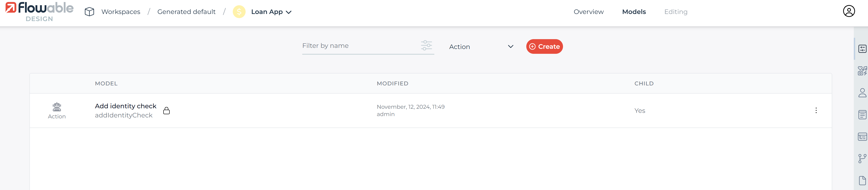Switch to the Overview tab
Screen dimensions: 868x190
pyautogui.click(x=588, y=11)
